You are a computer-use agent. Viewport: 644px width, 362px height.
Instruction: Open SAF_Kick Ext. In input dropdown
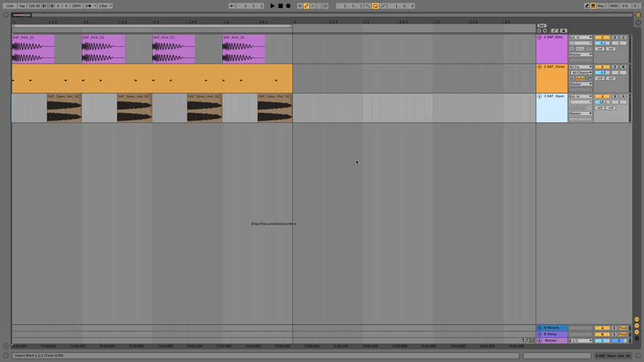tap(580, 37)
